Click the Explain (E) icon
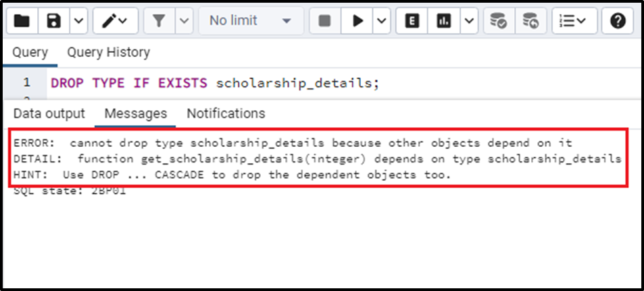The width and height of the screenshot is (644, 291). [x=412, y=21]
